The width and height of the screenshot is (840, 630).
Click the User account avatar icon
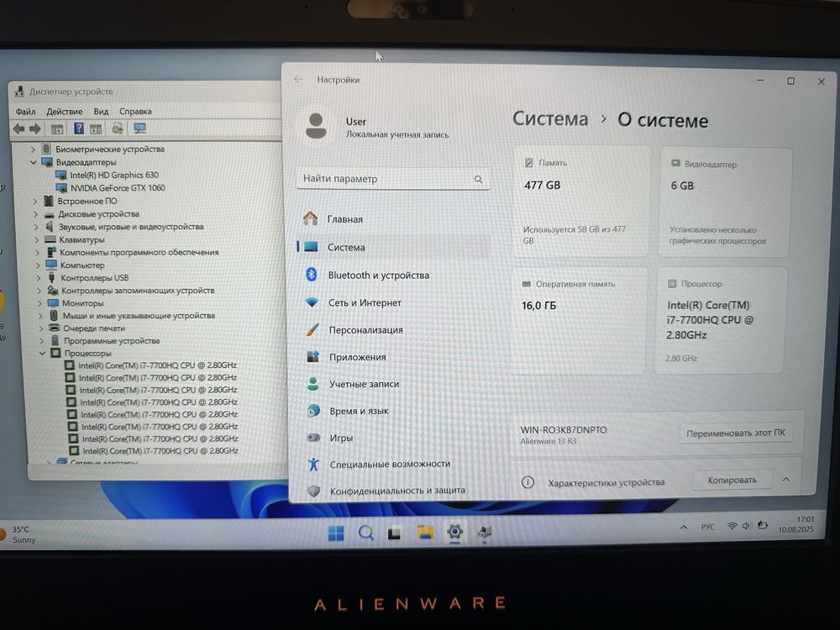coord(316,127)
